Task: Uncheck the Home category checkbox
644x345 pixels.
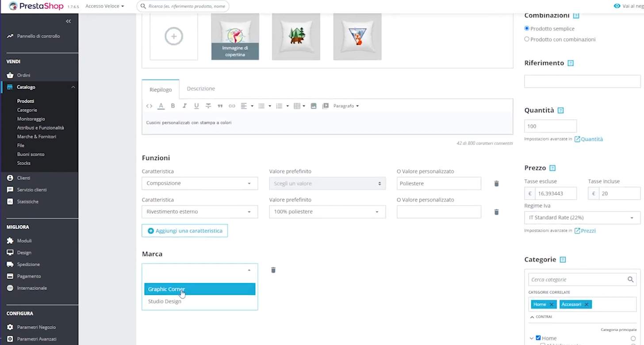Action: [x=538, y=338]
